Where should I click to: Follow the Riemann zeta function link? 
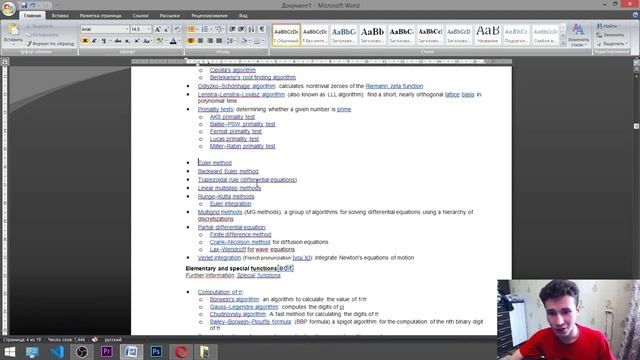click(394, 86)
